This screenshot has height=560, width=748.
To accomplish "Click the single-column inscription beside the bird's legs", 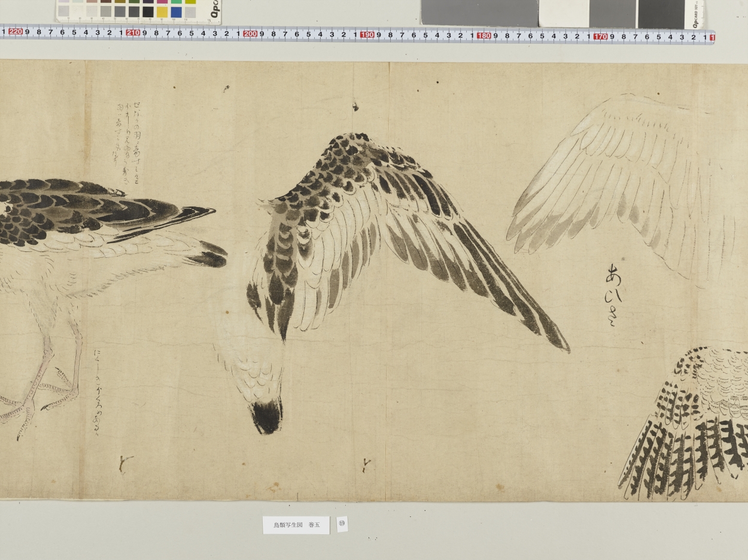I will point(99,394).
